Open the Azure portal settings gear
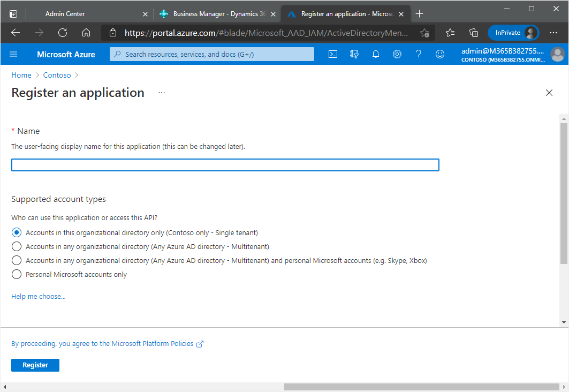The width and height of the screenshot is (569, 392). (397, 54)
